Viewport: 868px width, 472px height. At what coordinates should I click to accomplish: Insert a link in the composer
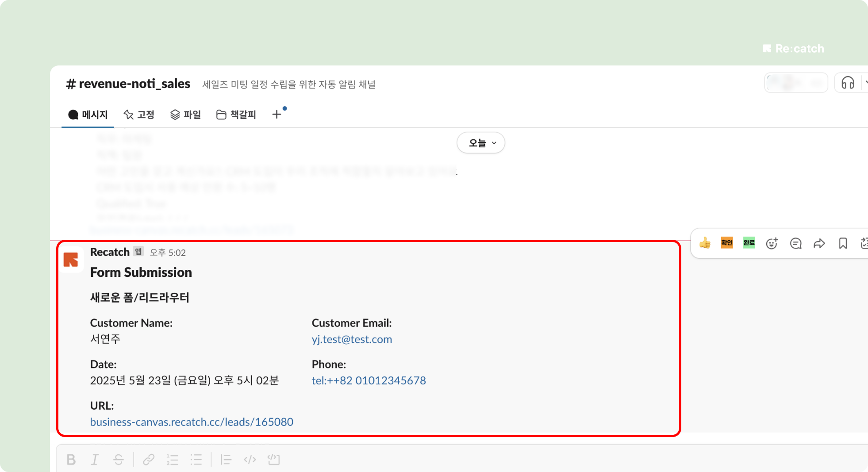click(x=149, y=460)
